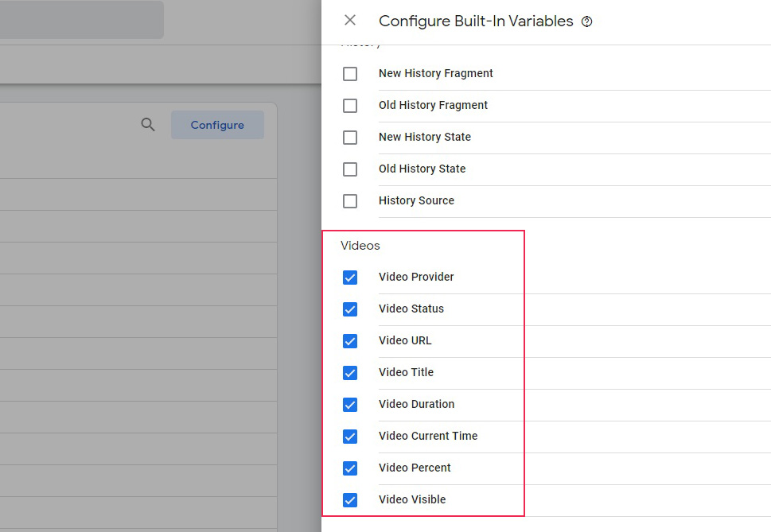Enable New History Fragment checkbox

(x=350, y=74)
